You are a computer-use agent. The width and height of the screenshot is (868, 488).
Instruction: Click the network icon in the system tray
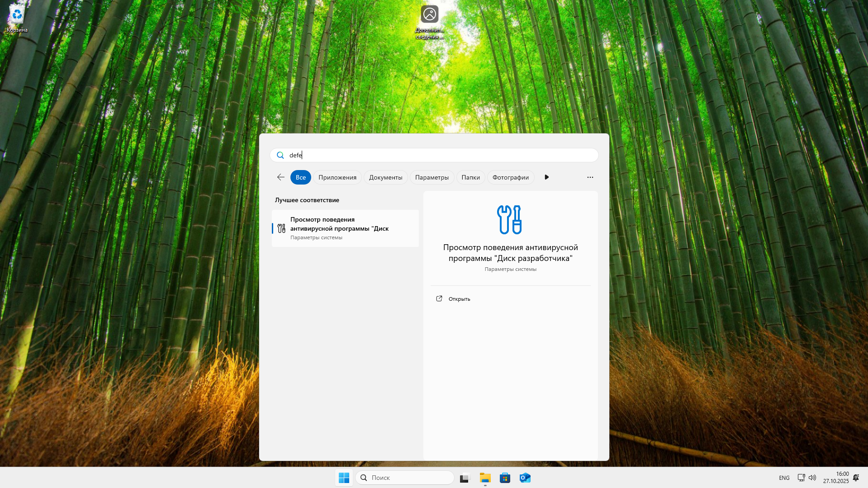[x=801, y=477]
